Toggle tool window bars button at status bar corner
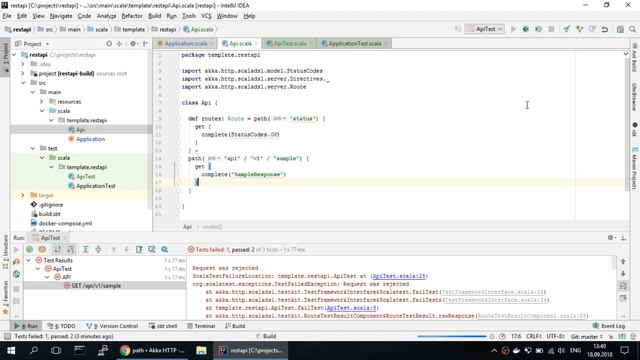The height and width of the screenshot is (360, 640). click(x=7, y=336)
